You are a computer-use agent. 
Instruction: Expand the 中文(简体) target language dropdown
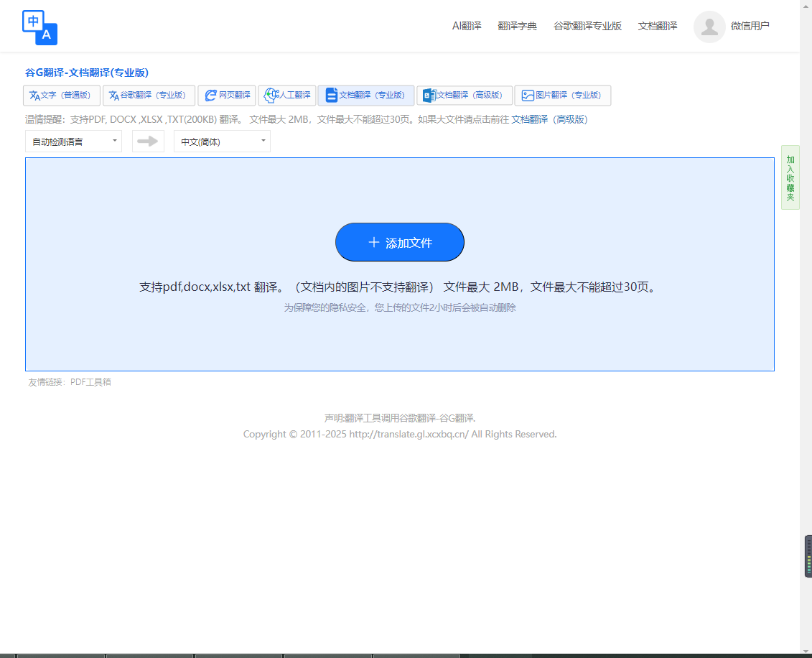click(222, 142)
